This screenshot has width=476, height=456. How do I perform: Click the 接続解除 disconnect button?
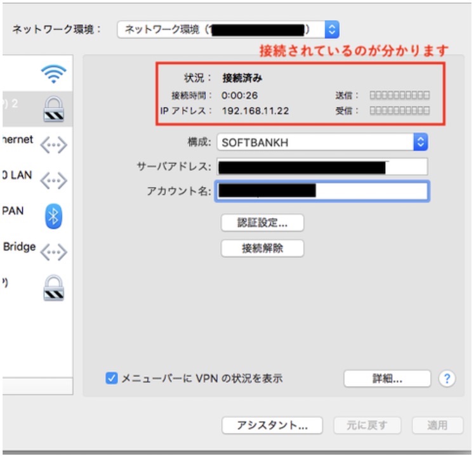pyautogui.click(x=262, y=249)
